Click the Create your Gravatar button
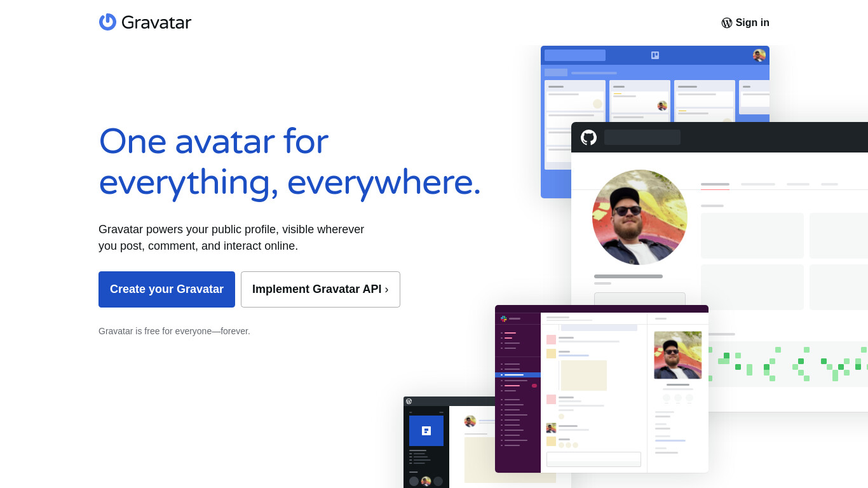Viewport: 868px width, 488px height. (166, 289)
